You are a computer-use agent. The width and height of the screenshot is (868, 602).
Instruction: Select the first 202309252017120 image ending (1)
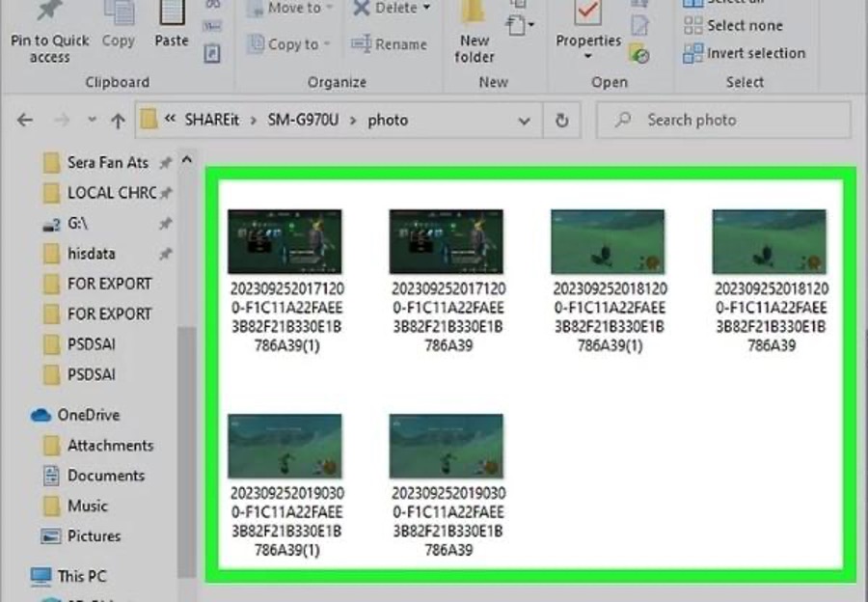coord(286,282)
